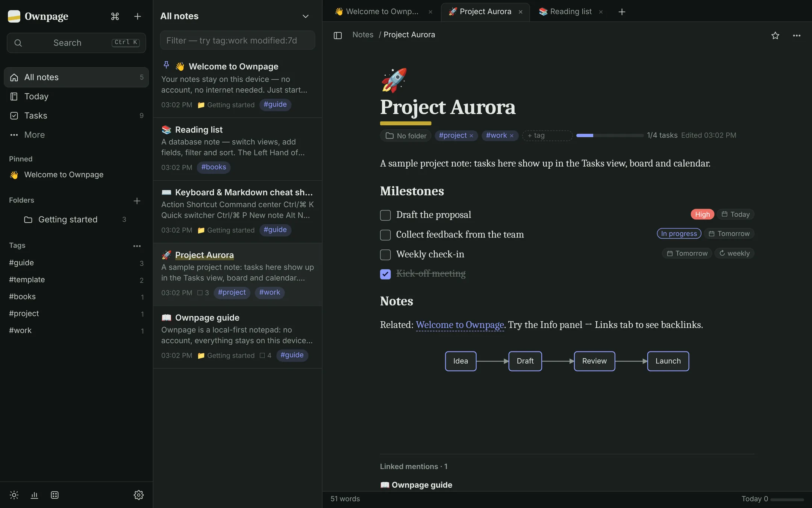Filter by the #template tag
This screenshot has height=508, width=812.
(76, 280)
